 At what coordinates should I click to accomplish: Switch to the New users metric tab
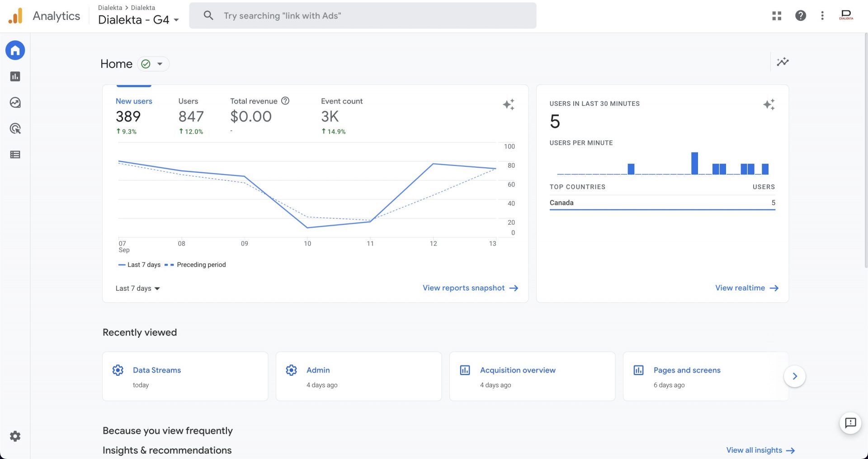(x=134, y=101)
